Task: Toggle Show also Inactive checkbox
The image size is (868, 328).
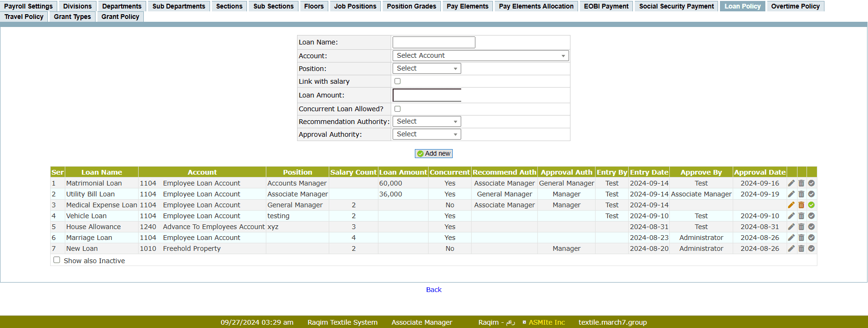Action: 57,260
